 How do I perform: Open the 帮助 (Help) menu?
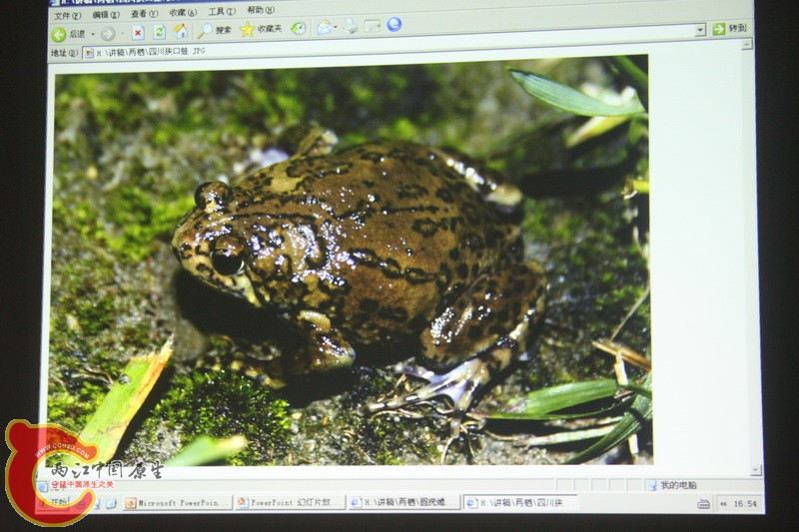[x=261, y=10]
